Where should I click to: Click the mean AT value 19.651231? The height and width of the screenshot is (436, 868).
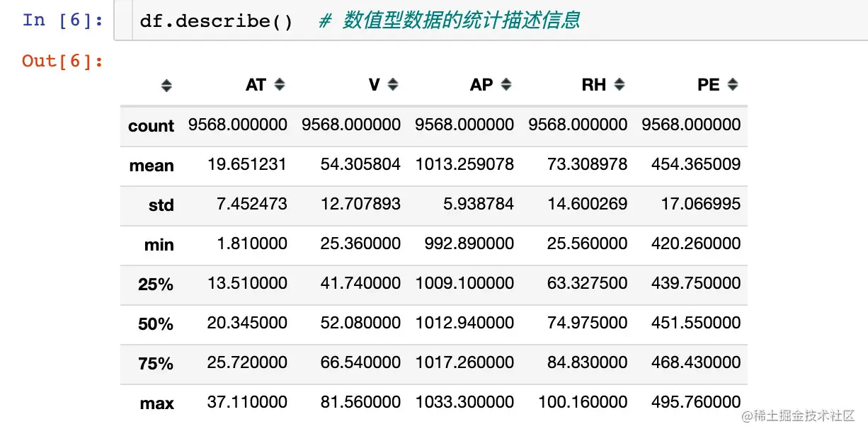(247, 164)
